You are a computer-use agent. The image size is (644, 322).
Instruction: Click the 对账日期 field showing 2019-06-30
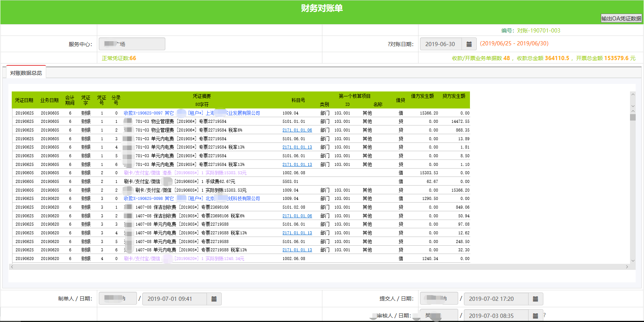click(440, 44)
